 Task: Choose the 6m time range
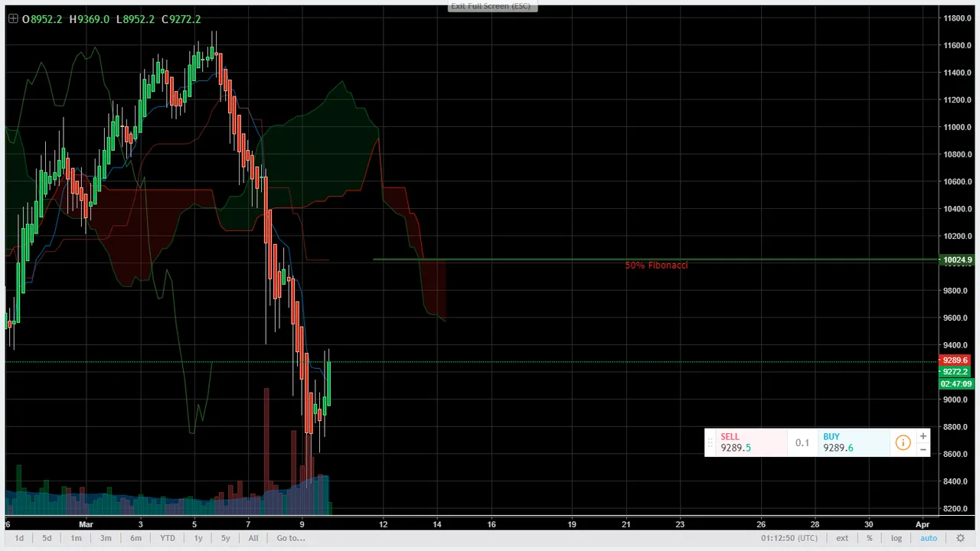(x=136, y=538)
